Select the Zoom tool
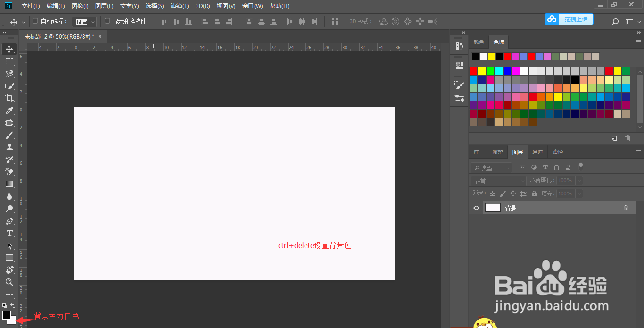 point(9,282)
